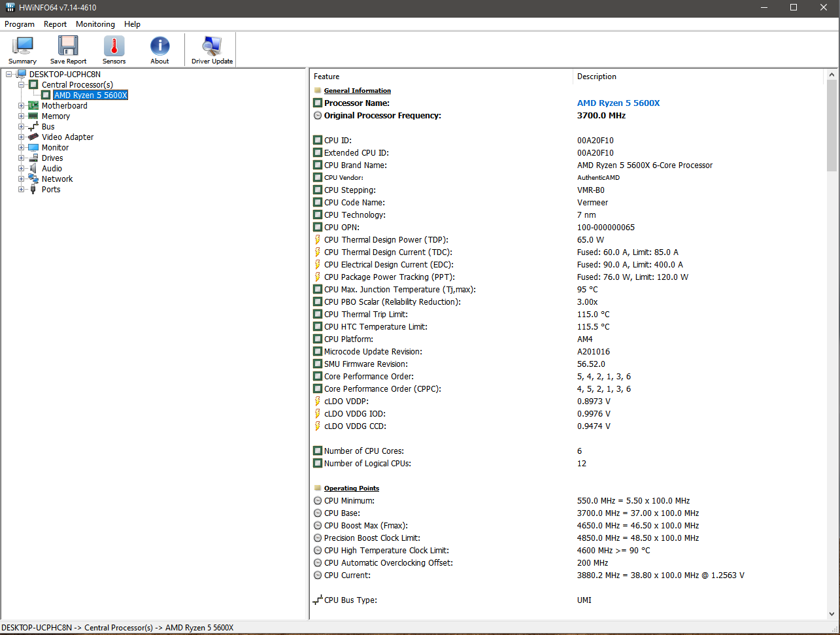Select the Network tree item label
This screenshot has width=840, height=635.
pyautogui.click(x=58, y=179)
